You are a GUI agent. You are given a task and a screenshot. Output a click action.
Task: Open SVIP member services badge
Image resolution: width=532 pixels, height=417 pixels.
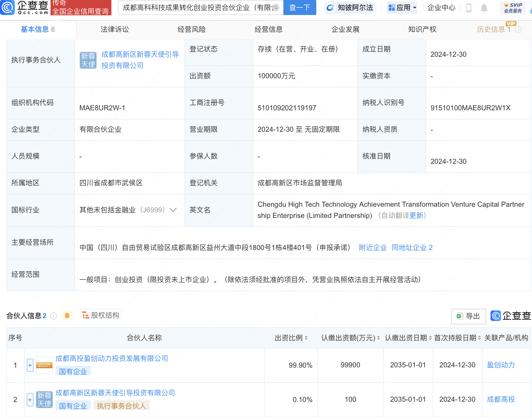coord(513,8)
